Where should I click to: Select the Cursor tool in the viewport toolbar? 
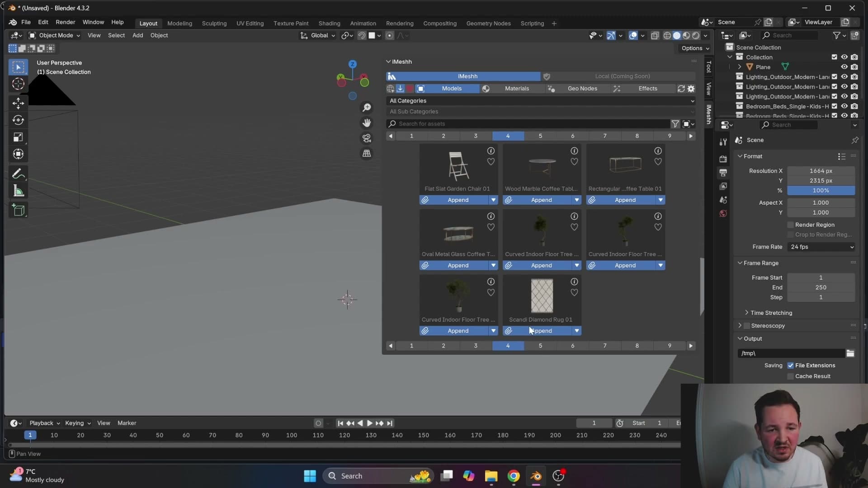pyautogui.click(x=18, y=84)
